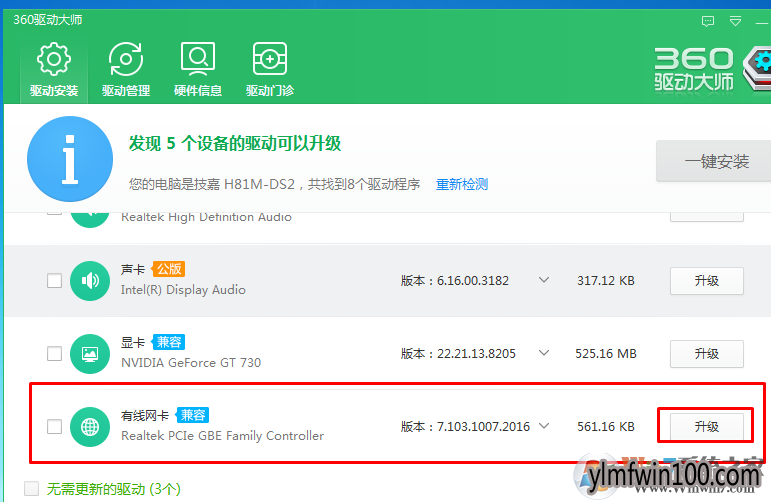The image size is (771, 502).
Task: Click the 兼容 tag on 有线网卡 row
Action: [x=193, y=415]
